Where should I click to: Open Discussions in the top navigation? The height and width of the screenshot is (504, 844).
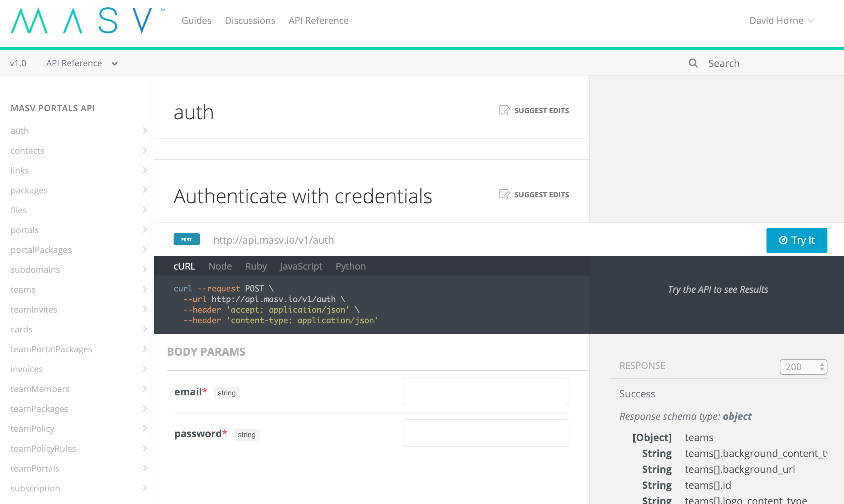tap(250, 21)
